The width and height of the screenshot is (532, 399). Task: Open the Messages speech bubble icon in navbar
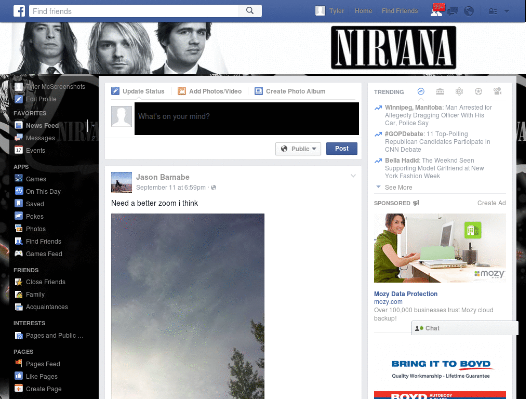452,11
